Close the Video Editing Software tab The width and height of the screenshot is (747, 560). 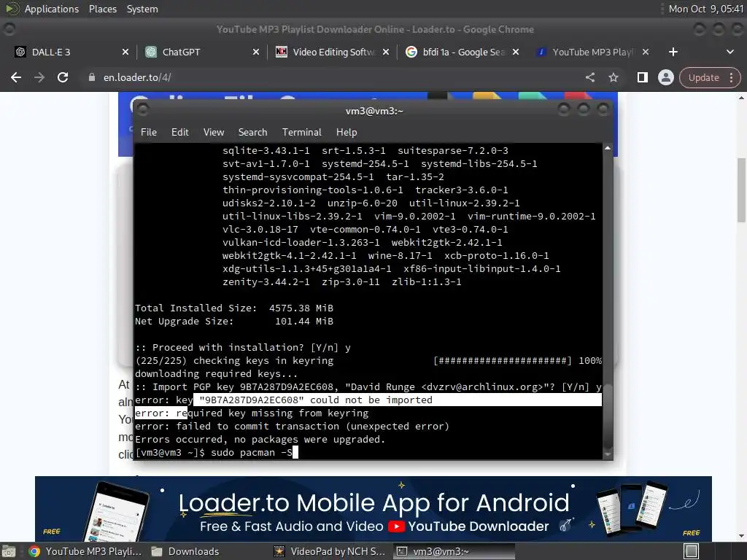coord(386,52)
